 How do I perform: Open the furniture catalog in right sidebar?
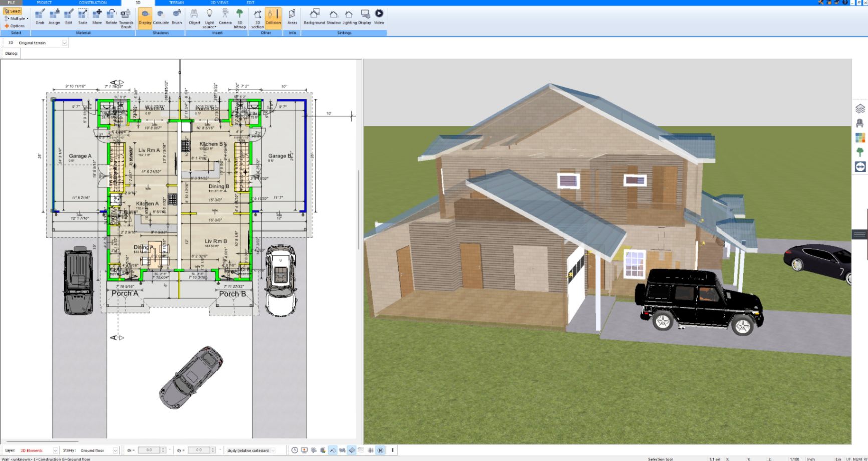click(x=860, y=123)
